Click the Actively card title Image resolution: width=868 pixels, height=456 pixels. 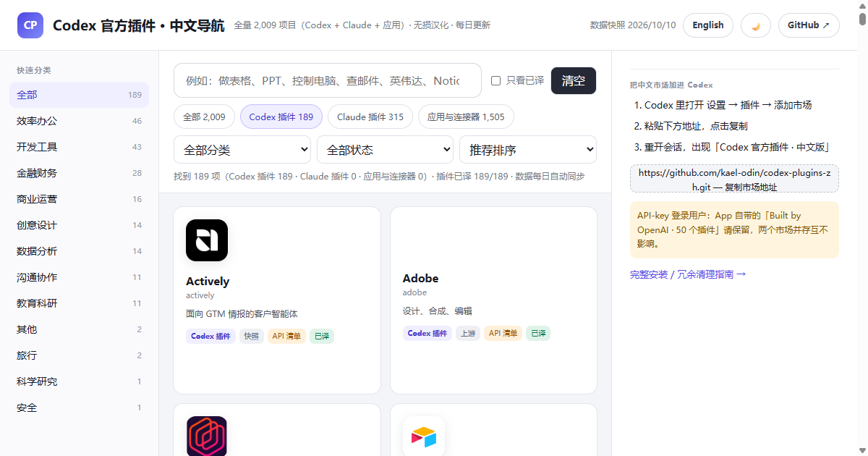pos(208,281)
